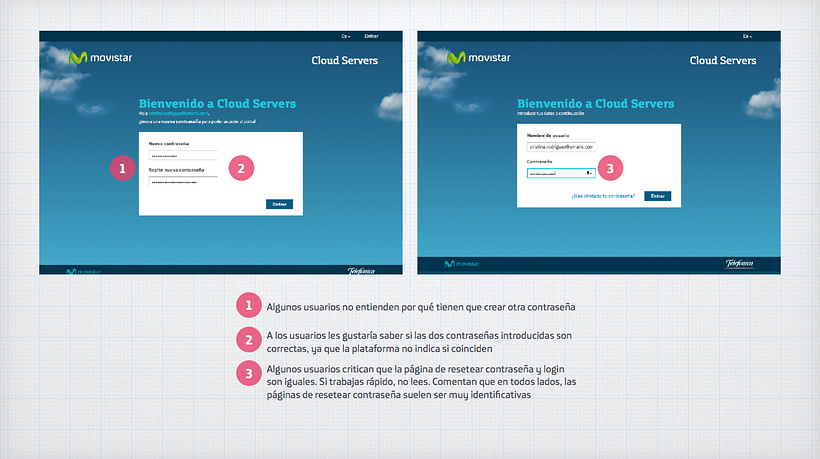The image size is (820, 459).
Task: Click the footer movistar logo in right screenshot
Action: click(x=461, y=263)
